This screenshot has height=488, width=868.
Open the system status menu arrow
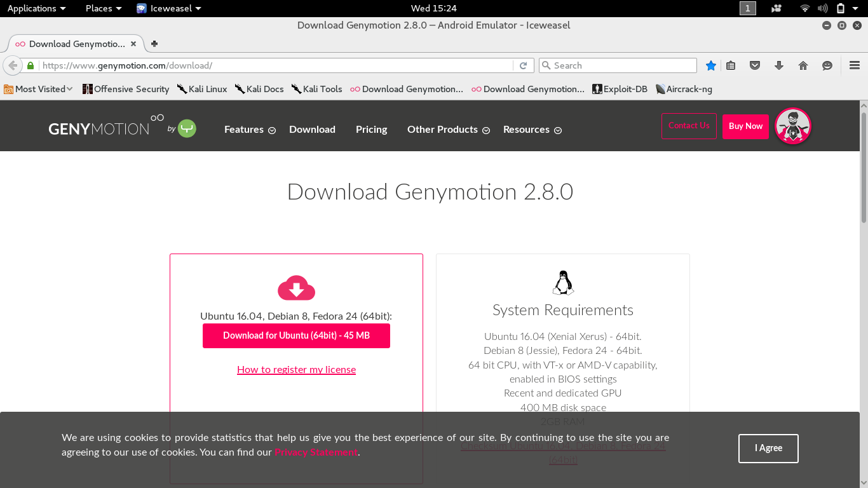[x=856, y=8]
